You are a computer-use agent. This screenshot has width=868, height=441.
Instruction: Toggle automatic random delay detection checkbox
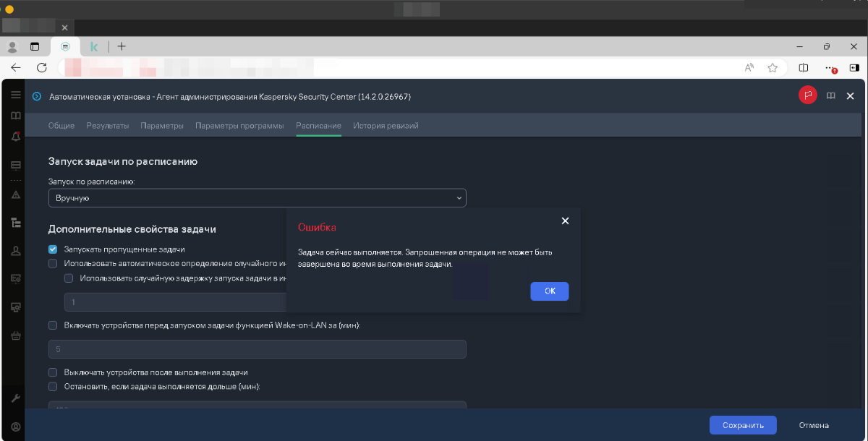point(53,263)
